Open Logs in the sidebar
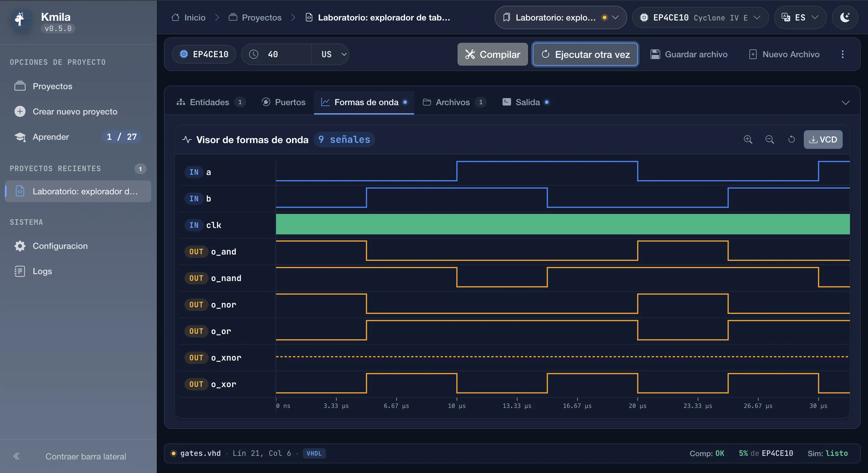 78,271
